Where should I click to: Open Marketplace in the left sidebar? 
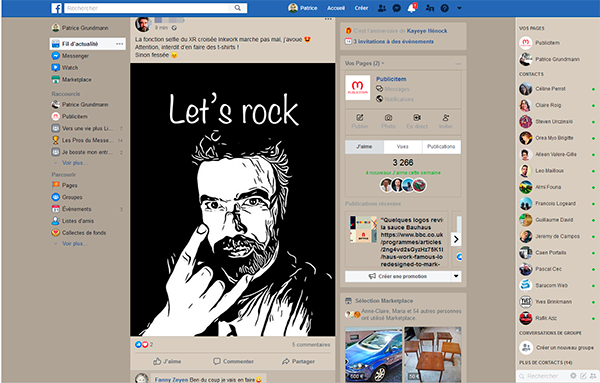[72, 80]
